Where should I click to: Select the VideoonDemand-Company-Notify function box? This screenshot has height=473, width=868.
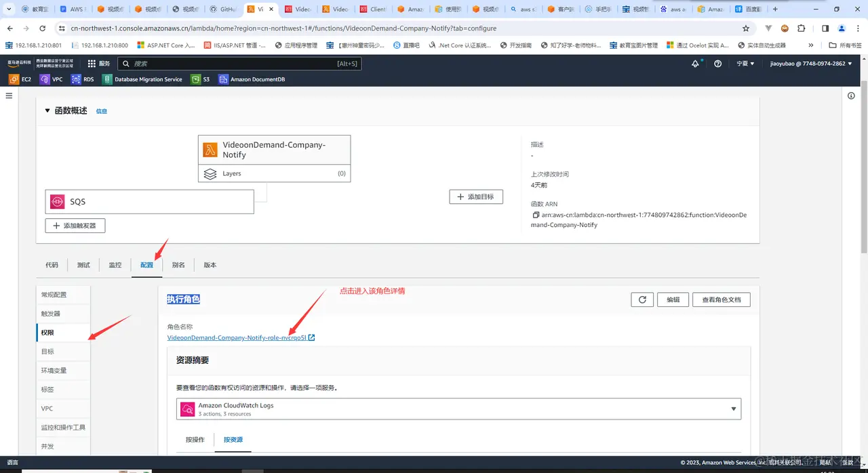pos(275,150)
